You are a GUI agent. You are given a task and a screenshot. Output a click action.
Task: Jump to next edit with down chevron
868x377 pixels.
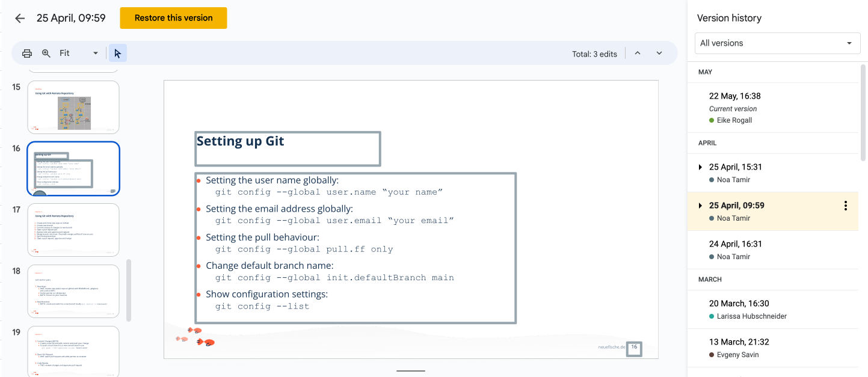[659, 54]
